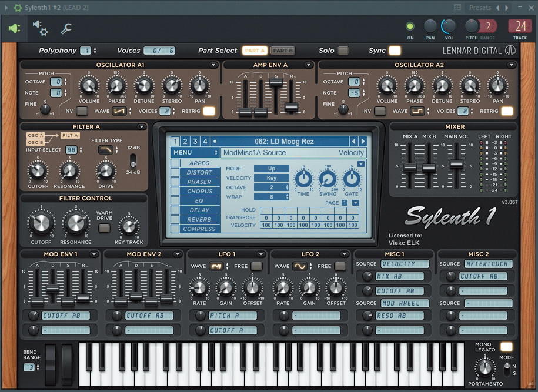
Task: Open the detailed settings gear icon
Action: (40, 28)
